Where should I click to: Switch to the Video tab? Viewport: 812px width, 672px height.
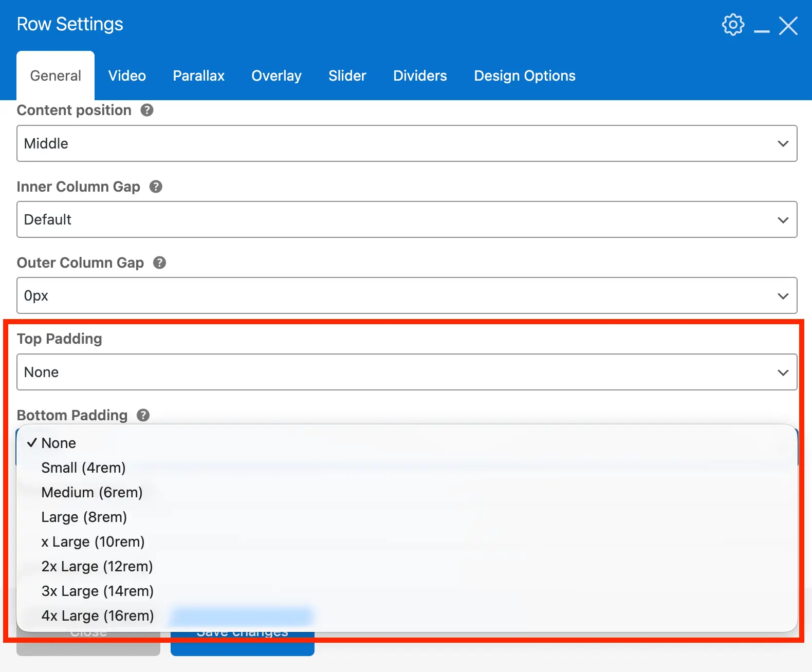[127, 76]
